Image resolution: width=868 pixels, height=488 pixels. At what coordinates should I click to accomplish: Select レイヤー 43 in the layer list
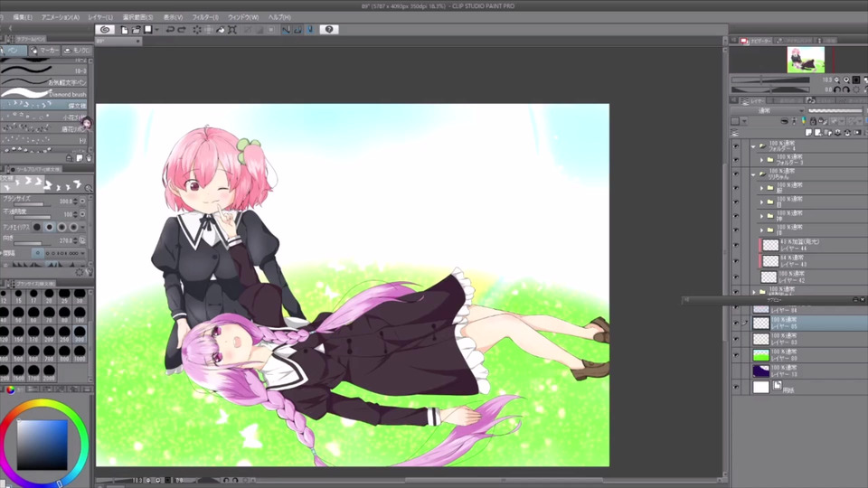click(x=813, y=261)
